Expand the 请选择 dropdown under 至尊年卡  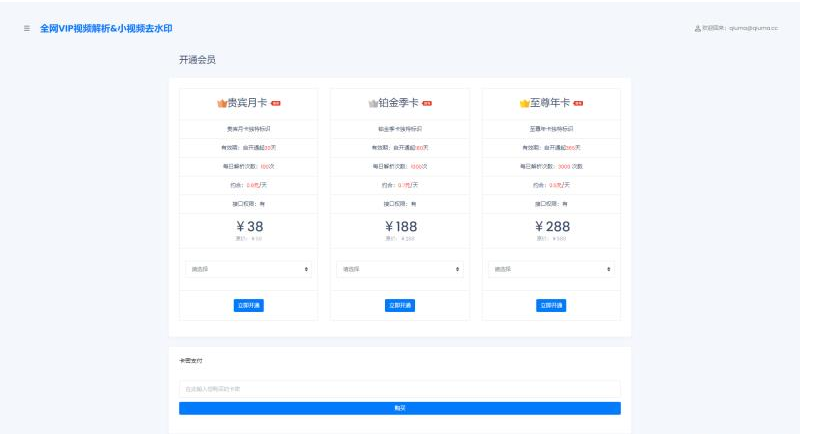pos(551,269)
